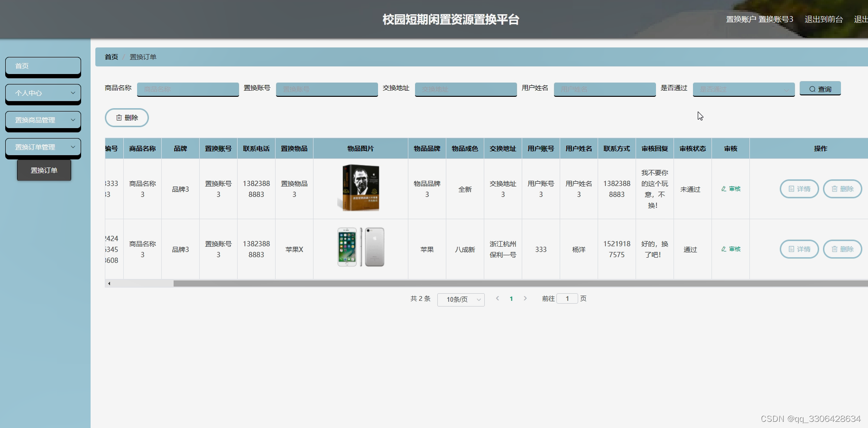Open the 10条/页 page size dropdown
Image resolution: width=868 pixels, height=428 pixels.
click(461, 299)
